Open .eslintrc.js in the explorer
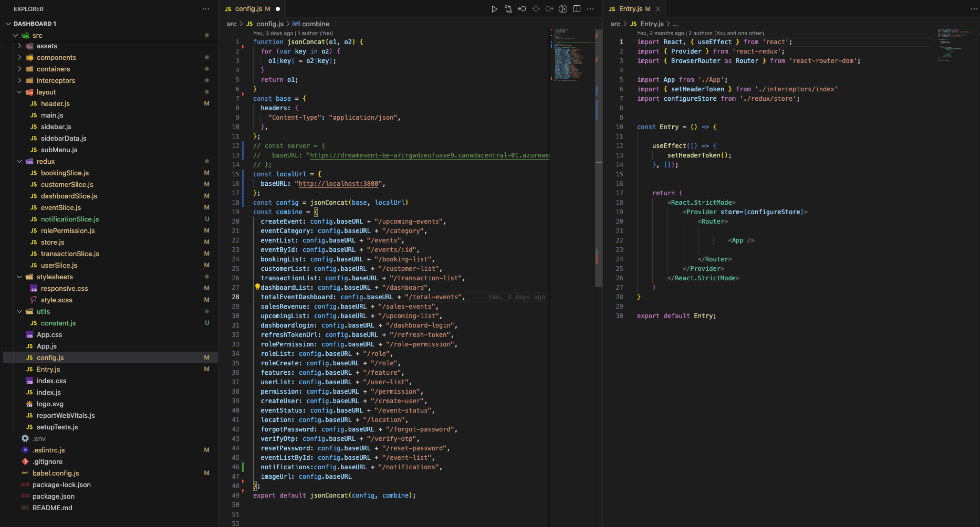The width and height of the screenshot is (980, 527). [x=48, y=450]
